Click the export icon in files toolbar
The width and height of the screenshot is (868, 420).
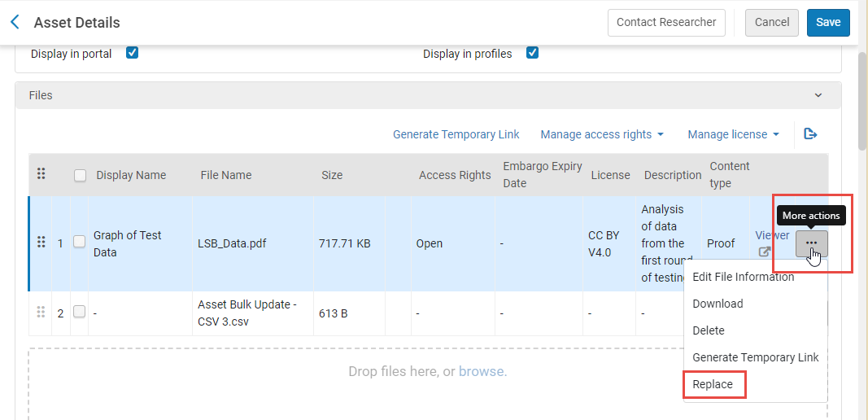point(810,134)
